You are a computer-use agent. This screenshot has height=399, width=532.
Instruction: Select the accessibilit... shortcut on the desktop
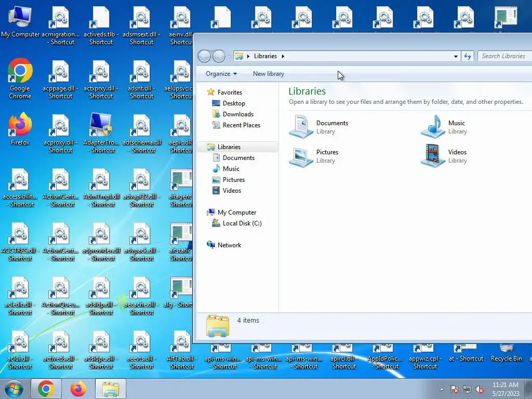[20, 187]
